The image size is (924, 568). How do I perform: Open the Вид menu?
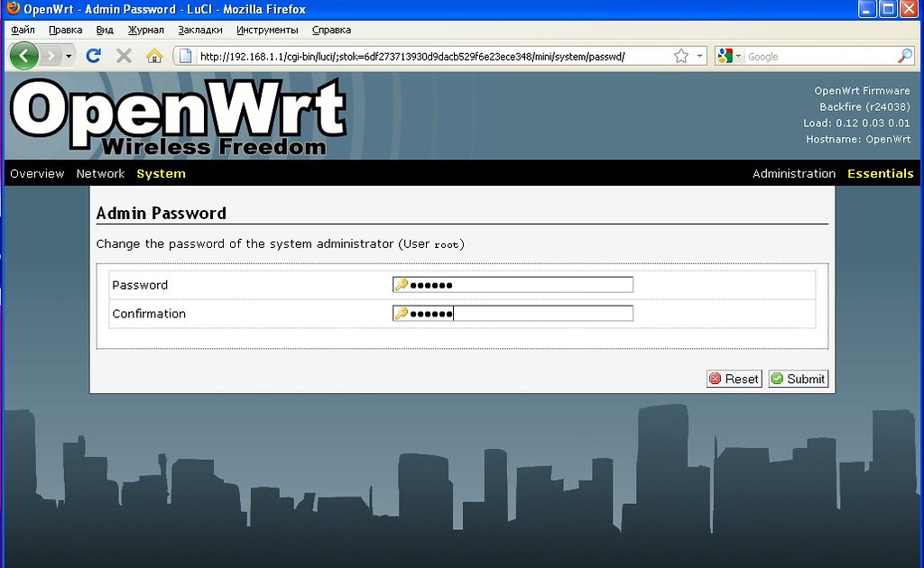tap(105, 30)
